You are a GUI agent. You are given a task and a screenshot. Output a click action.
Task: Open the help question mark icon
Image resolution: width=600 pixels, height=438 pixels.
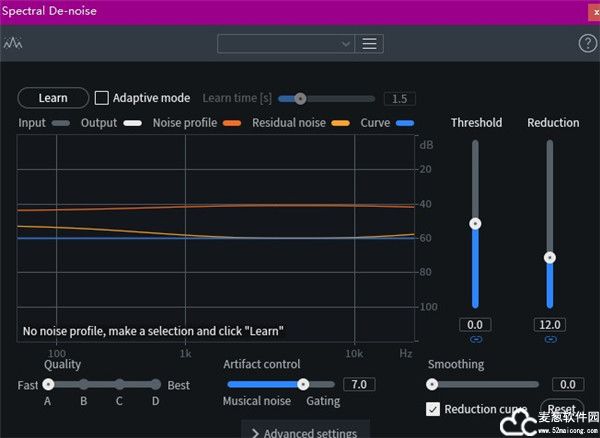587,43
